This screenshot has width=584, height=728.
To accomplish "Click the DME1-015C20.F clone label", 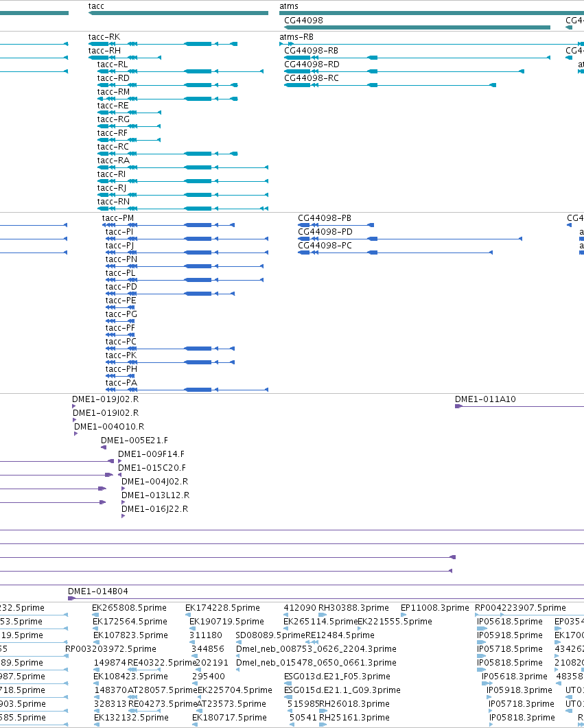I will coord(152,467).
